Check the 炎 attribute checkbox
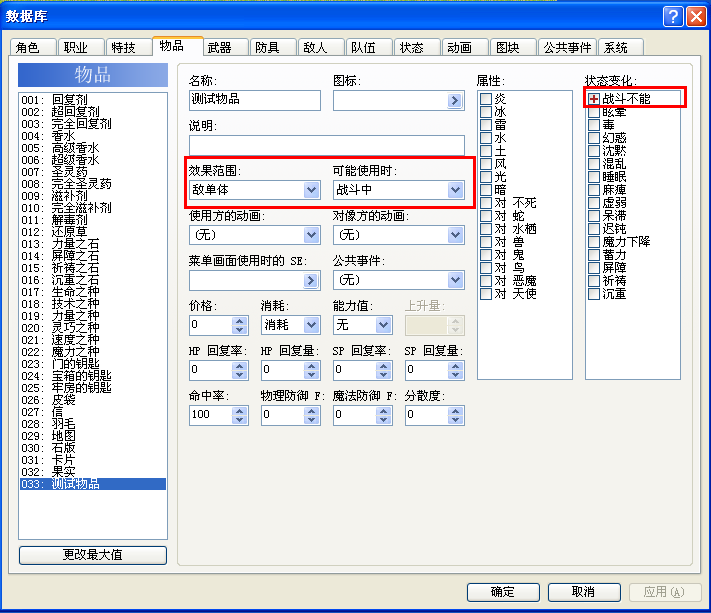 [x=486, y=98]
